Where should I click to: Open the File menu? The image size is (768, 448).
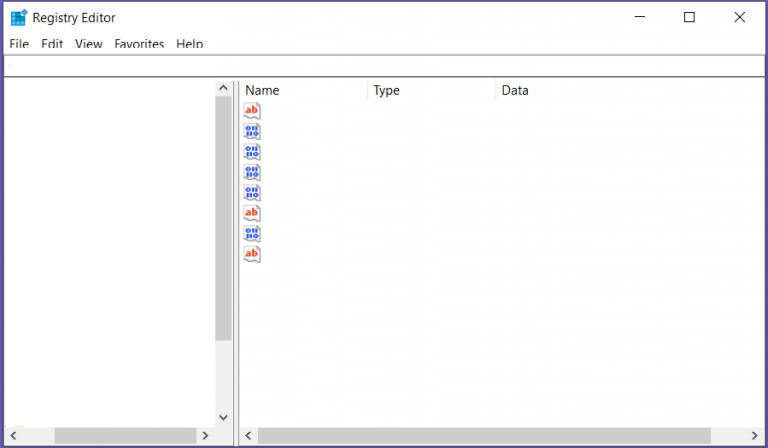click(x=19, y=44)
